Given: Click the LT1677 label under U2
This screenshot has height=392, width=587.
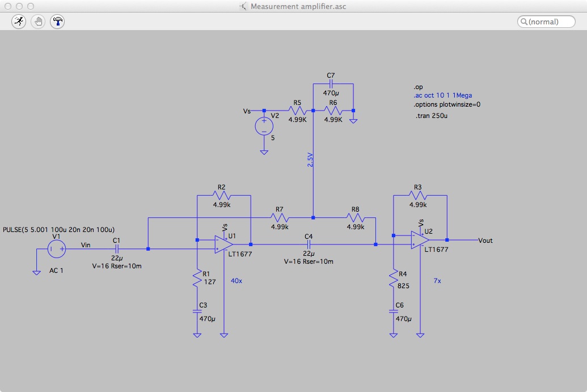Looking at the screenshot, I should [x=436, y=250].
